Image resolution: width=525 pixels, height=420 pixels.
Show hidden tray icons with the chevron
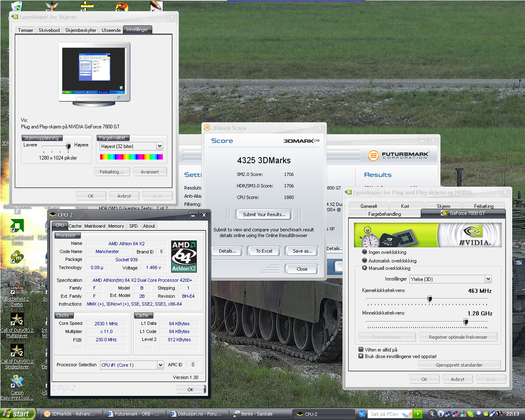(432, 414)
